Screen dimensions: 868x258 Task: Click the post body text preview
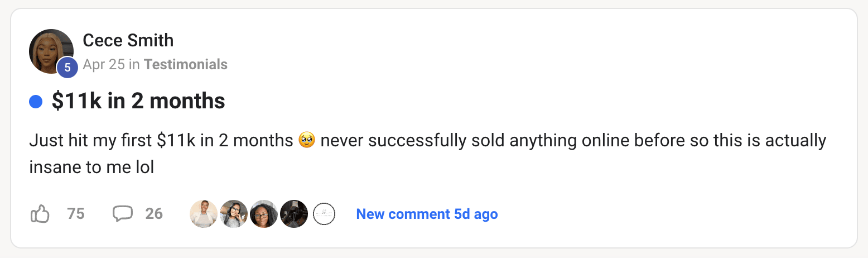pyautogui.click(x=427, y=154)
